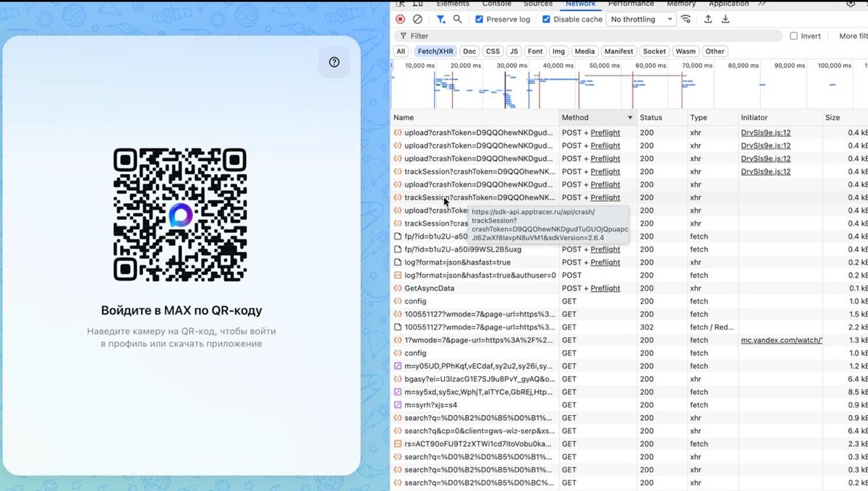
Task: Toggle the All request type filter
Action: (401, 51)
